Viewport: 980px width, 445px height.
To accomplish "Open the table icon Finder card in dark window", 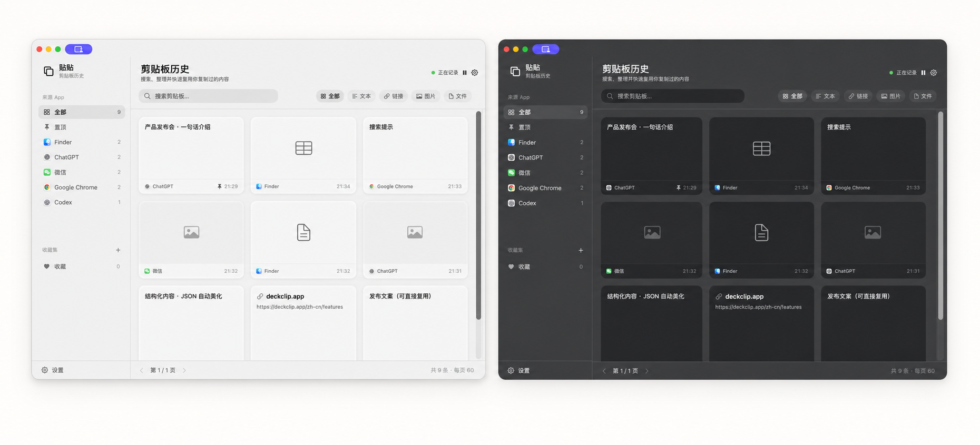I will point(761,156).
